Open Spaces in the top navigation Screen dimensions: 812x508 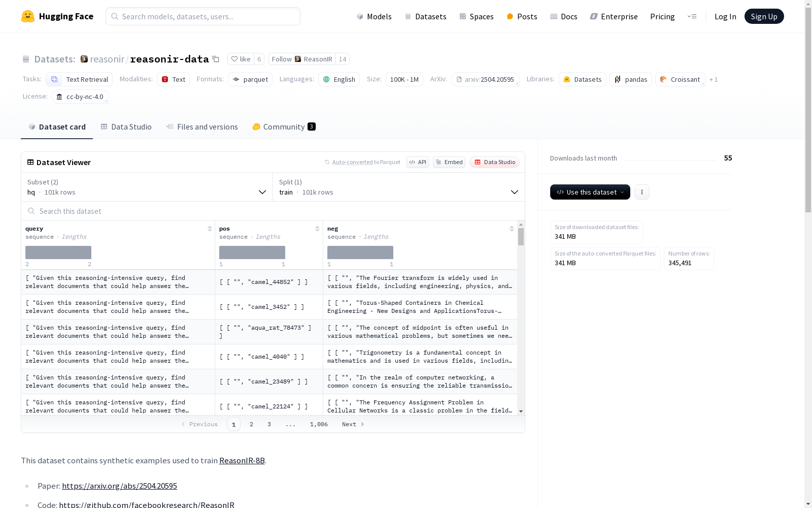pyautogui.click(x=477, y=16)
